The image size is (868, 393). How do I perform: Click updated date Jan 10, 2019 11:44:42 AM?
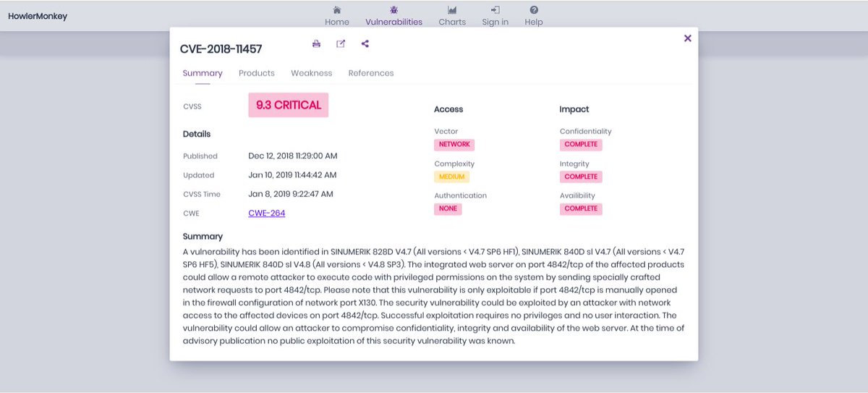point(292,175)
